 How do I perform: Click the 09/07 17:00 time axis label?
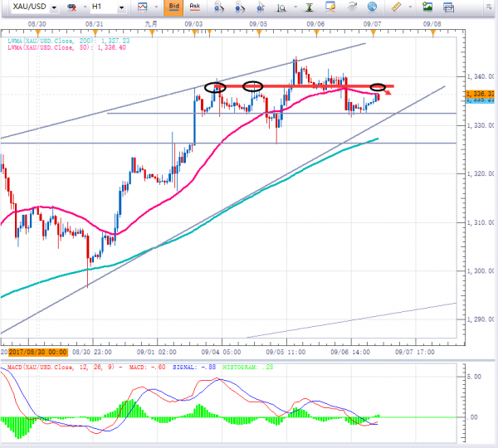pyautogui.click(x=415, y=352)
